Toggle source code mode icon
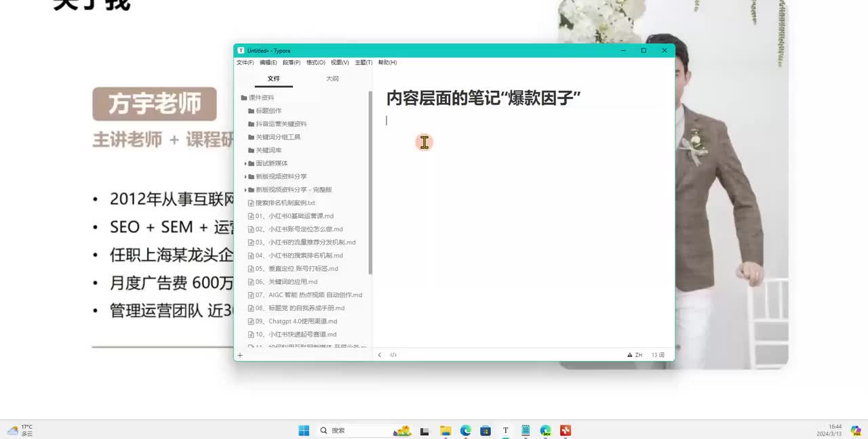Image resolution: width=868 pixels, height=439 pixels. coord(393,355)
